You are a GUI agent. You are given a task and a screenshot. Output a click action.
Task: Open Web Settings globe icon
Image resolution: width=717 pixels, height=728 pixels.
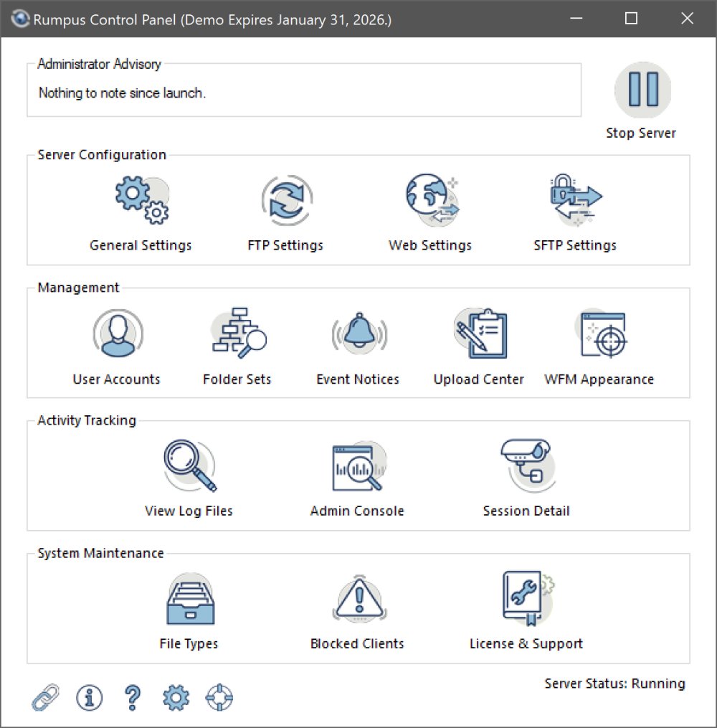(432, 200)
